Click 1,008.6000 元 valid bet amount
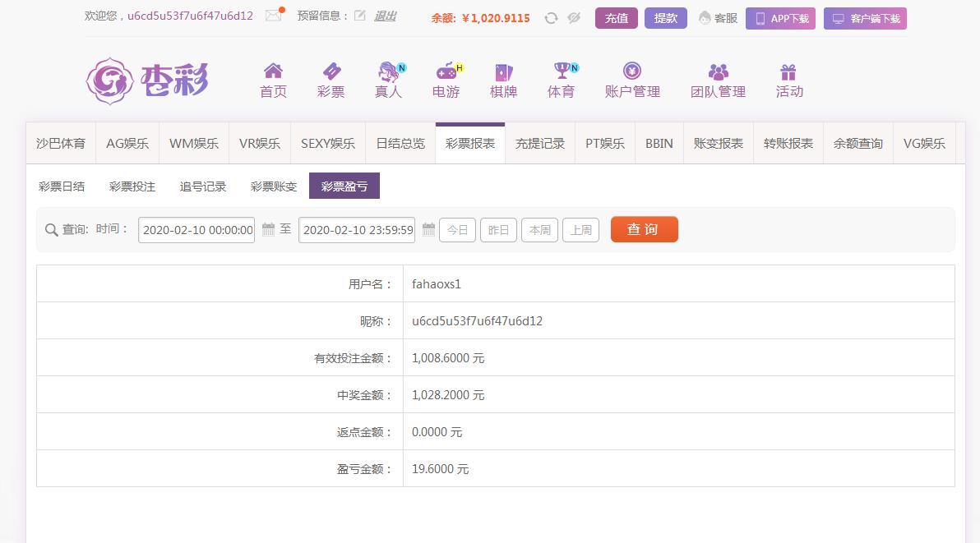 point(448,357)
